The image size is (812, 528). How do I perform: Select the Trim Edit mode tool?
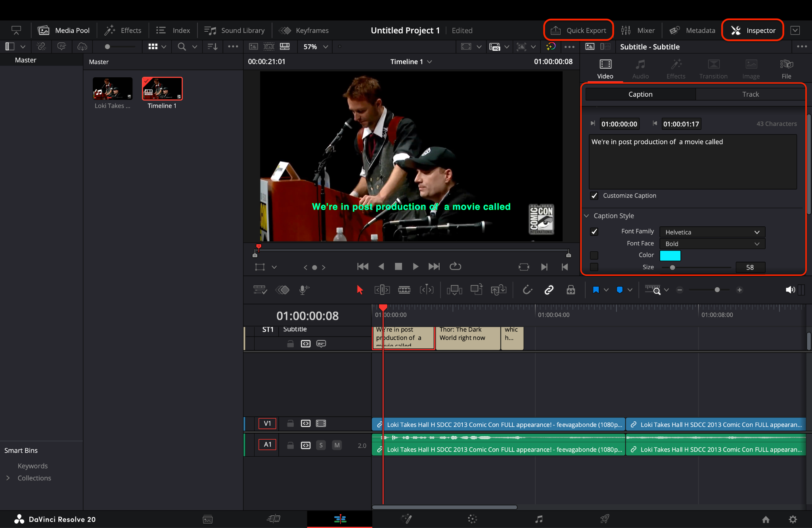(x=382, y=290)
